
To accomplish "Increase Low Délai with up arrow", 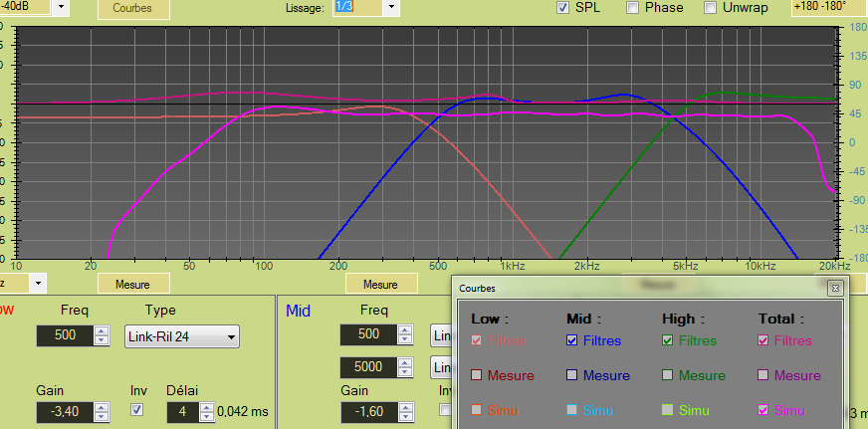I will click(x=205, y=406).
